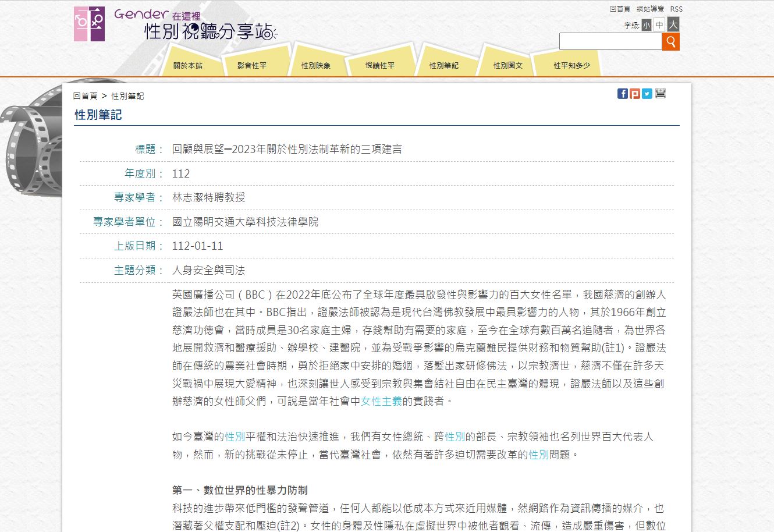Click the date 112-01-11
This screenshot has width=774, height=532.
coord(197,246)
